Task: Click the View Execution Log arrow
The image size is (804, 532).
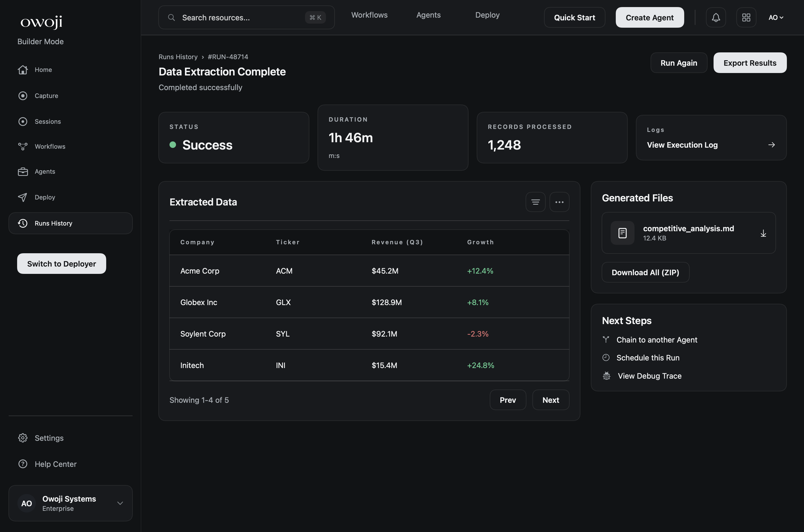Action: pos(771,144)
